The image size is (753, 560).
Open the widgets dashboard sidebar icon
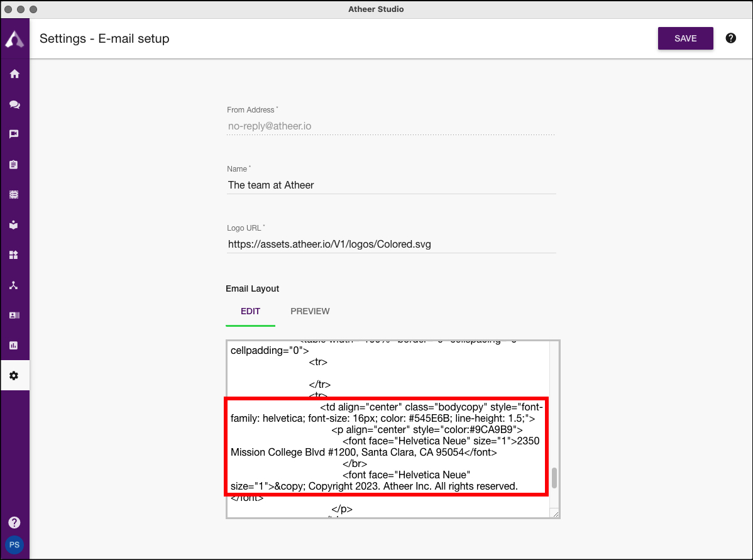pos(14,255)
